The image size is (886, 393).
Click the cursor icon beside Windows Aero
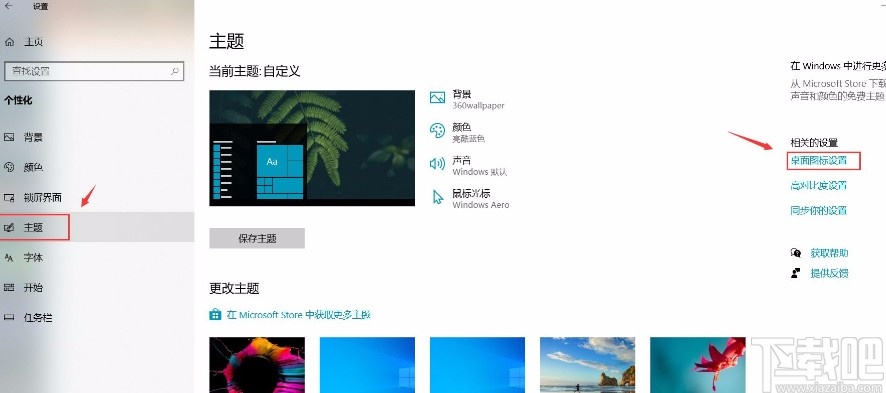437,196
